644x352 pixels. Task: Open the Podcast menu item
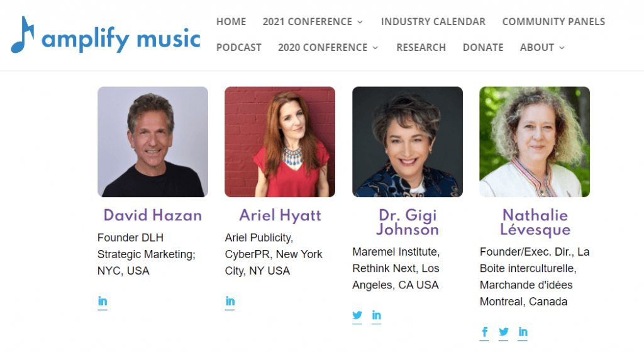point(238,47)
